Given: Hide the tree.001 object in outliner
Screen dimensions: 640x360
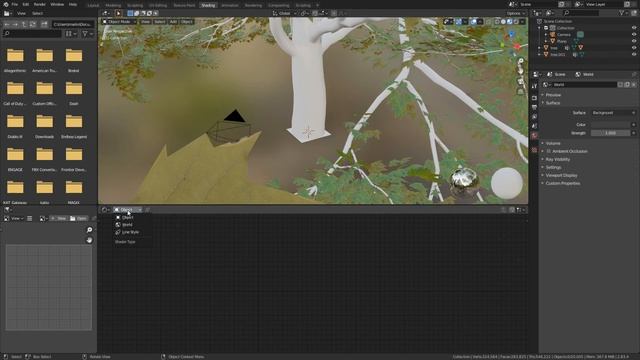Looking at the screenshot, I should [634, 54].
